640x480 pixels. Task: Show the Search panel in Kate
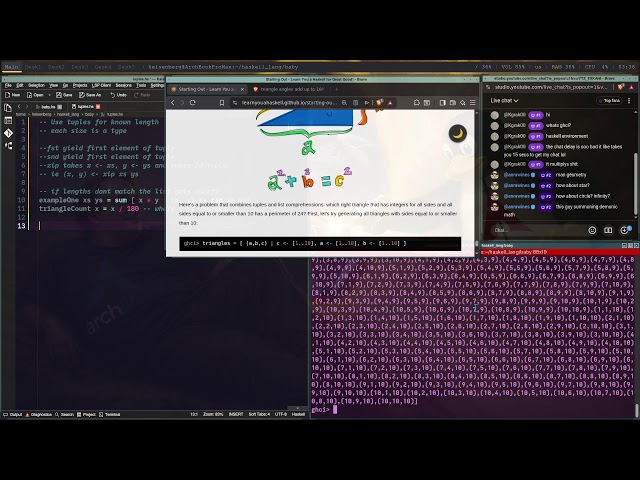point(64,414)
